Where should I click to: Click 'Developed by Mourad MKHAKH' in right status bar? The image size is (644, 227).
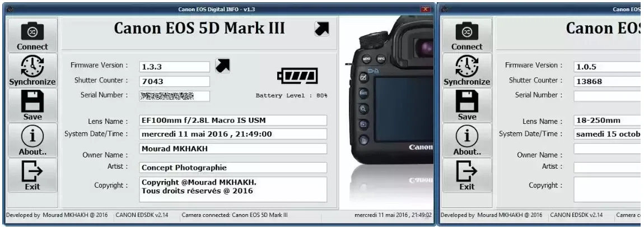(492, 215)
